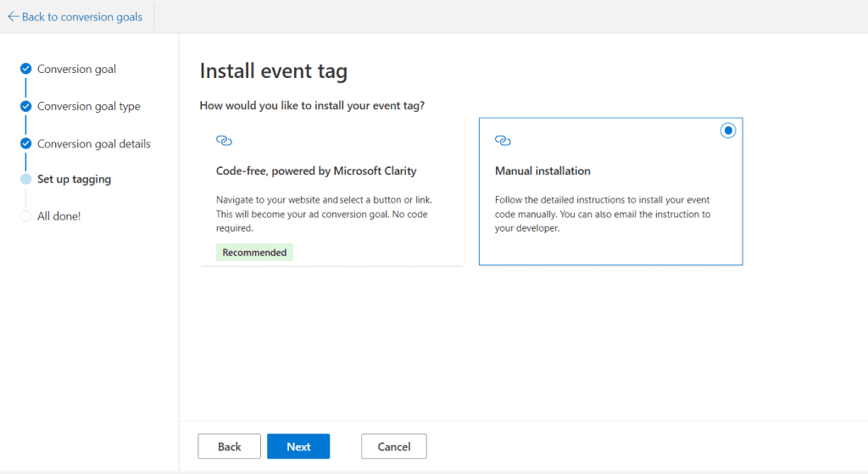
Task: Cancel the event tag setup
Action: pyautogui.click(x=394, y=446)
